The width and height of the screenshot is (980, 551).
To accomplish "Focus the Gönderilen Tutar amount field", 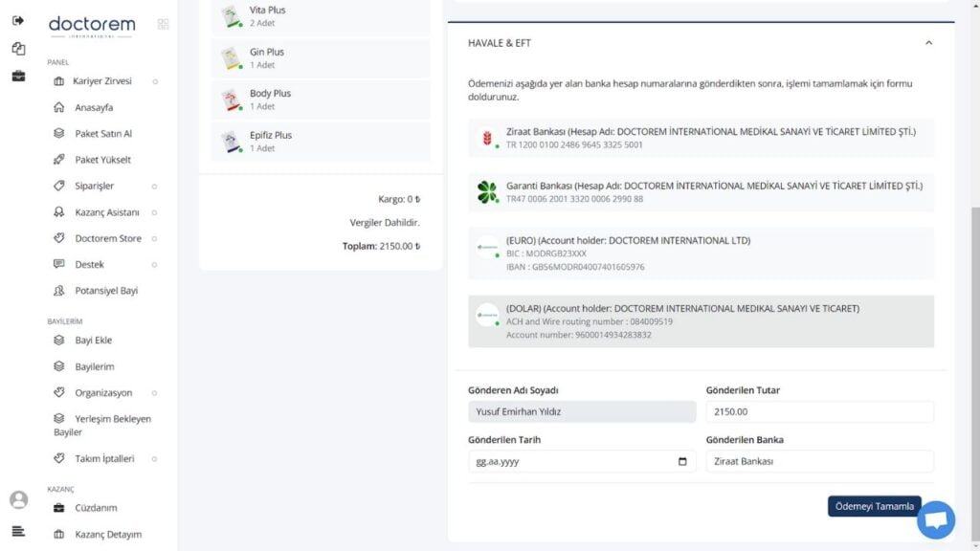I will (x=819, y=411).
